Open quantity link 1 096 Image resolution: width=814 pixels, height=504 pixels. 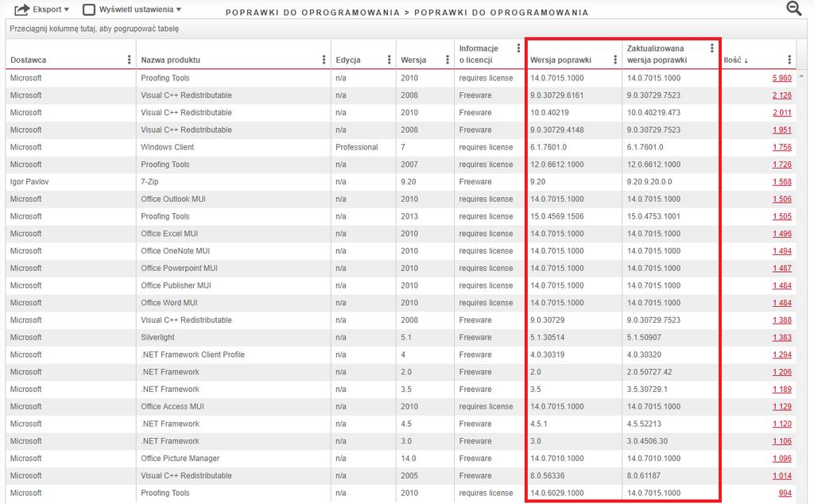782,459
